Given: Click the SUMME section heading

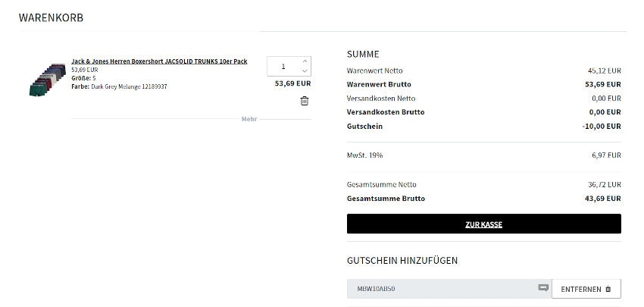Looking at the screenshot, I should click(363, 54).
